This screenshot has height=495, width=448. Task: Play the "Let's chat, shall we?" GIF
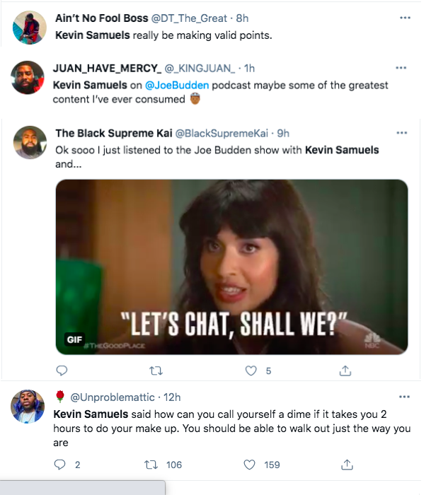[231, 267]
